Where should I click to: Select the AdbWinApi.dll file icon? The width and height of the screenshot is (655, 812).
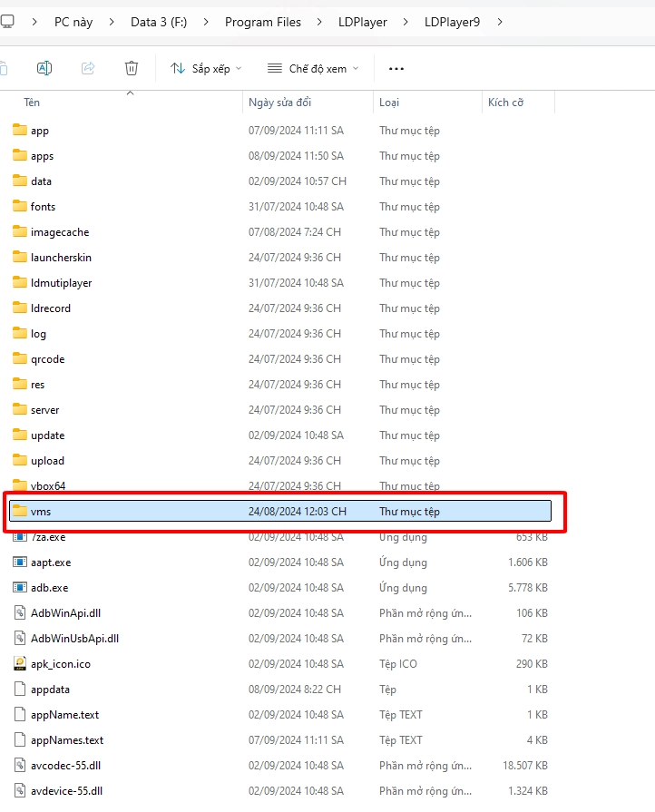point(20,613)
